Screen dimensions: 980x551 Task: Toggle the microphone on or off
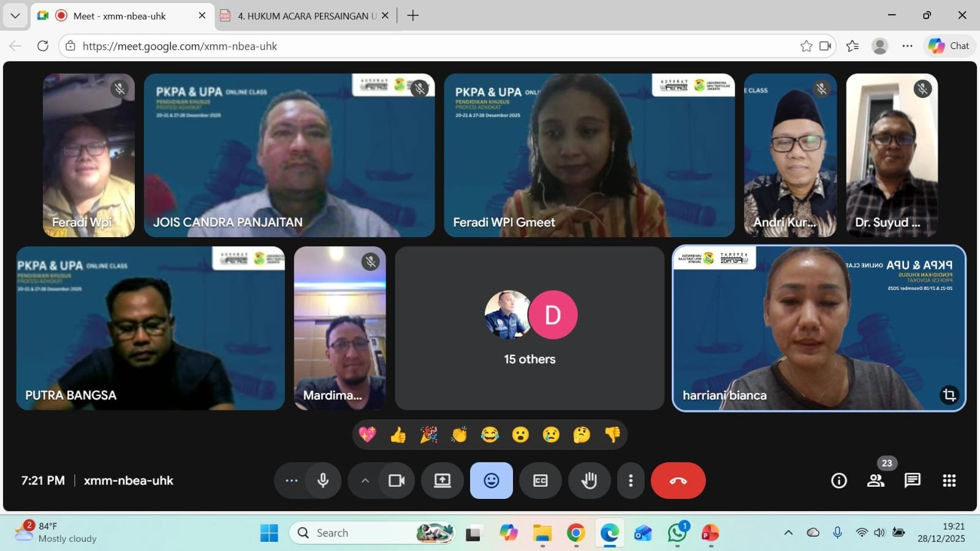[x=323, y=481]
